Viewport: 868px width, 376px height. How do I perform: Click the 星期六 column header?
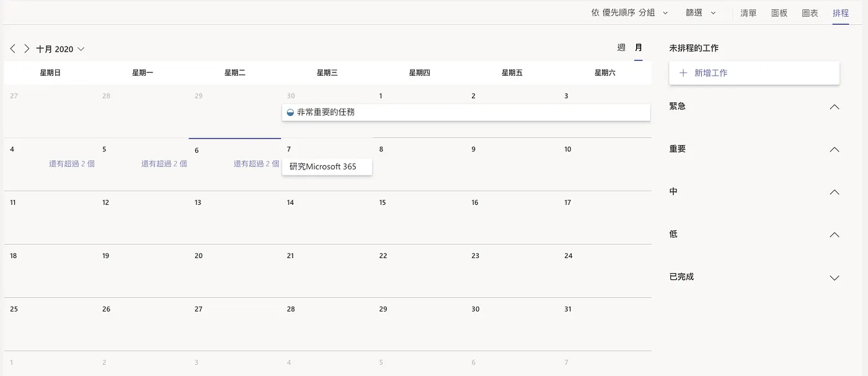point(604,73)
